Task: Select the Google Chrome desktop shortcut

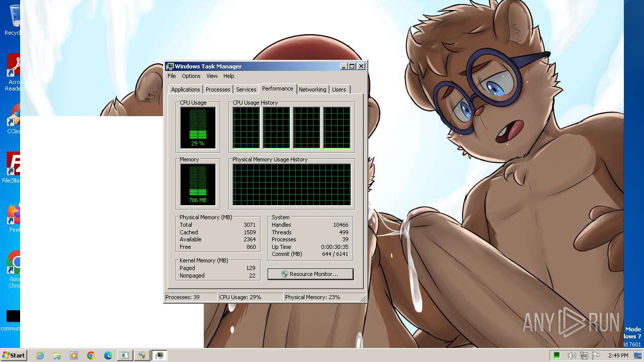Action: tap(13, 269)
